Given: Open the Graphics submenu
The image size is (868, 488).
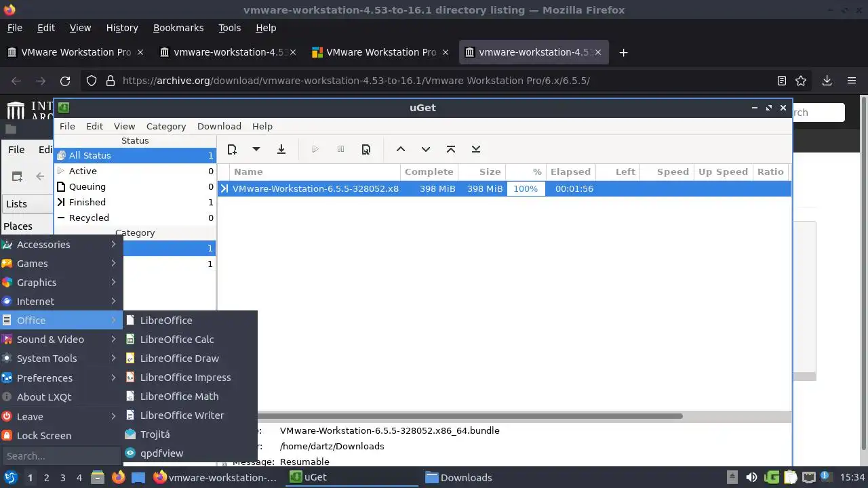Looking at the screenshot, I should 61,282.
